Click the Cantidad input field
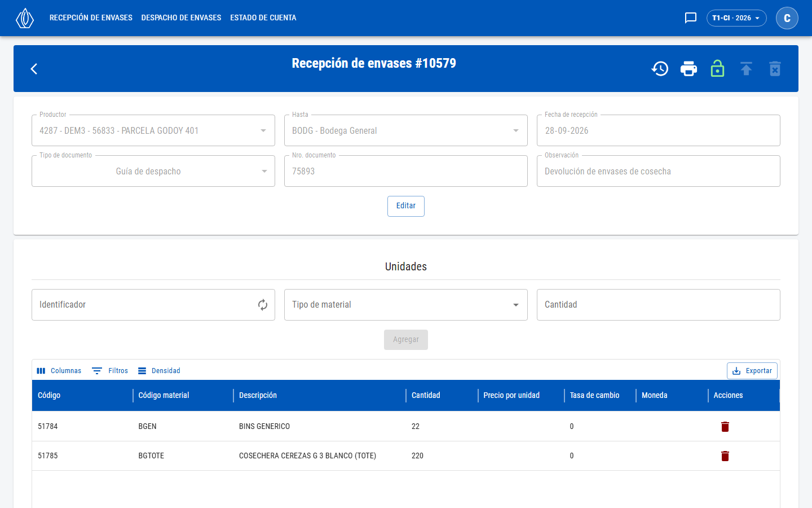This screenshot has height=508, width=812. tap(659, 305)
